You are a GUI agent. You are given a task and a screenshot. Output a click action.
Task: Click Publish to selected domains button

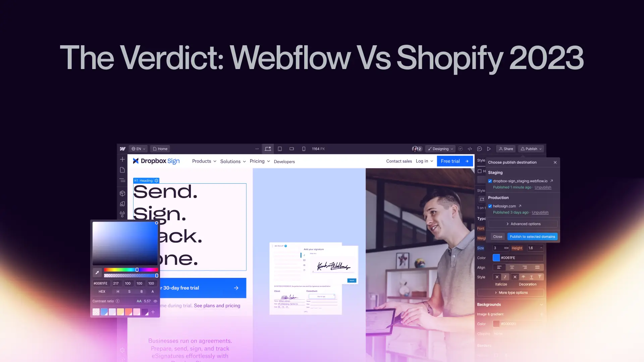532,236
